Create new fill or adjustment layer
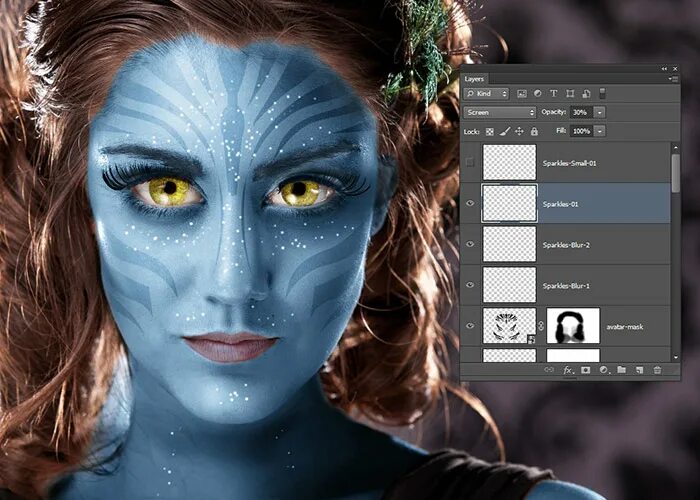Viewport: 700px width, 500px height. click(604, 370)
